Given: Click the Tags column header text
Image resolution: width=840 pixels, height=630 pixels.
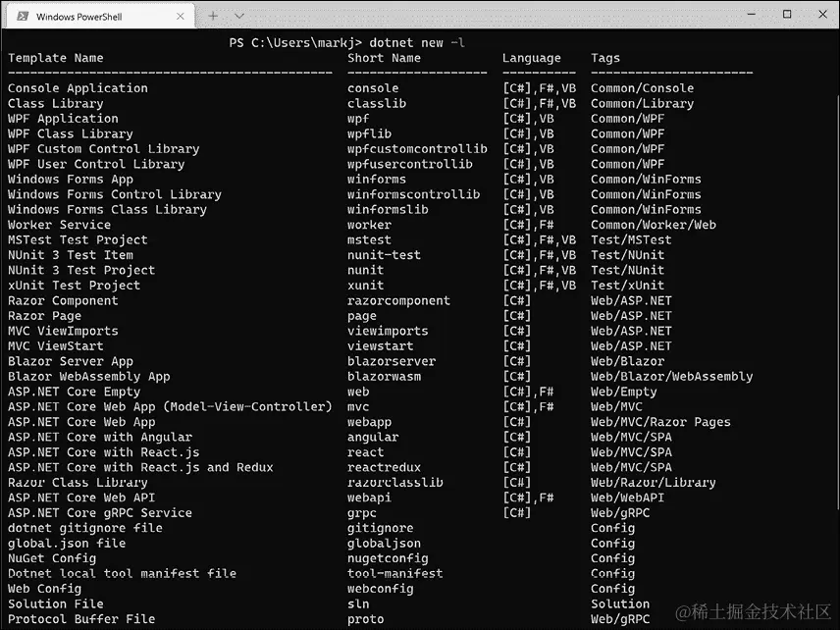Looking at the screenshot, I should [605, 58].
